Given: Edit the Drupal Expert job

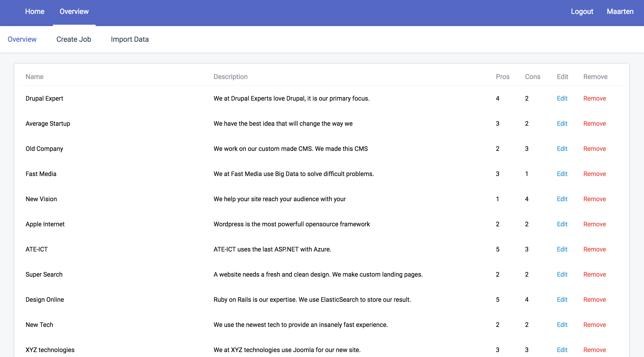Looking at the screenshot, I should click(562, 98).
